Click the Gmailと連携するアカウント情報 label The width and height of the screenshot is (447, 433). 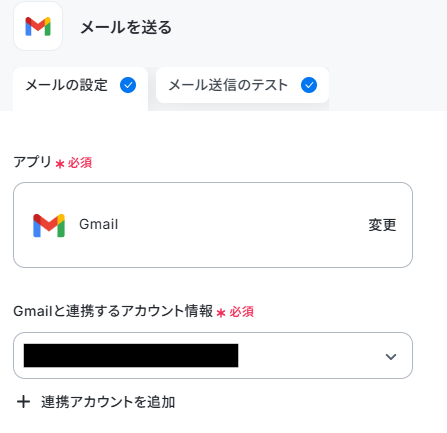pyautogui.click(x=113, y=311)
